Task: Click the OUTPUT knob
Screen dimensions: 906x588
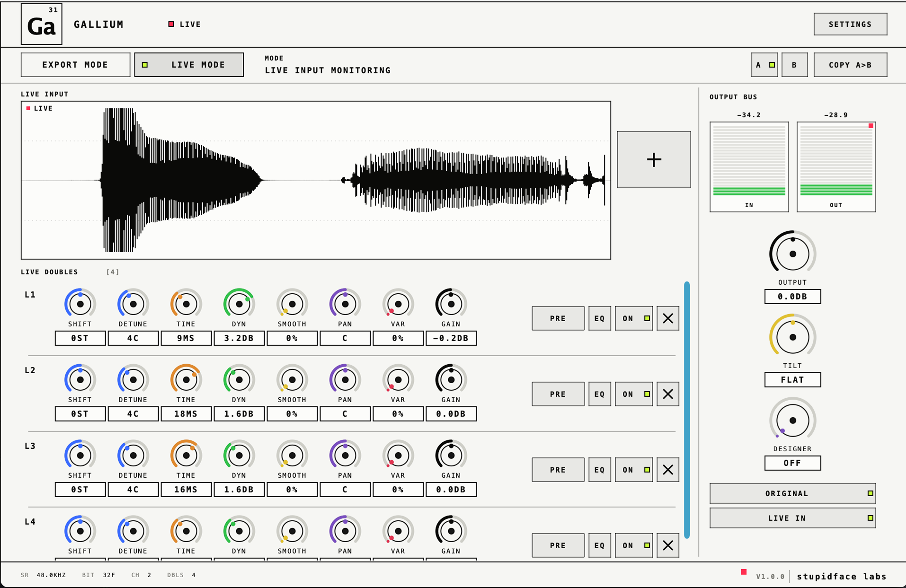Action: (792, 254)
